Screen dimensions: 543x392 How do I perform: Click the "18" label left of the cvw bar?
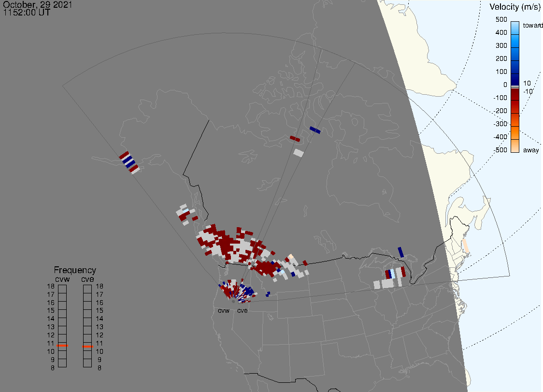coord(51,286)
